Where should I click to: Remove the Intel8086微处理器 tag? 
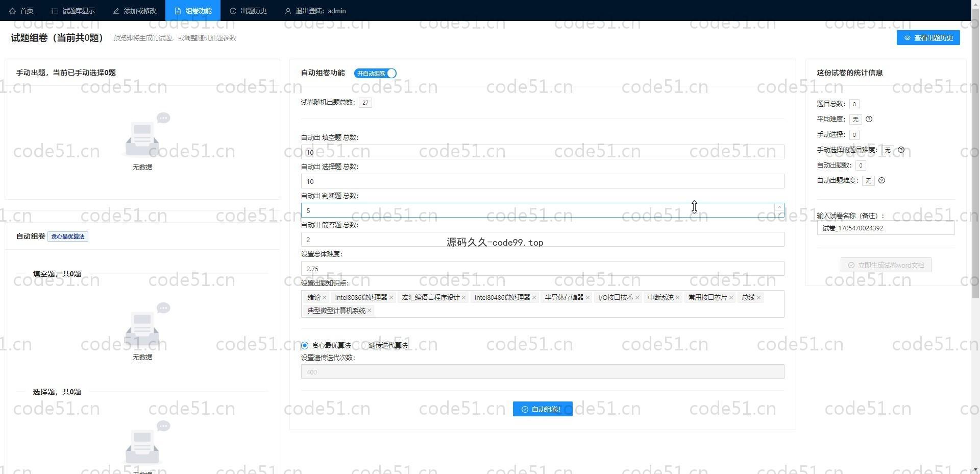[391, 298]
